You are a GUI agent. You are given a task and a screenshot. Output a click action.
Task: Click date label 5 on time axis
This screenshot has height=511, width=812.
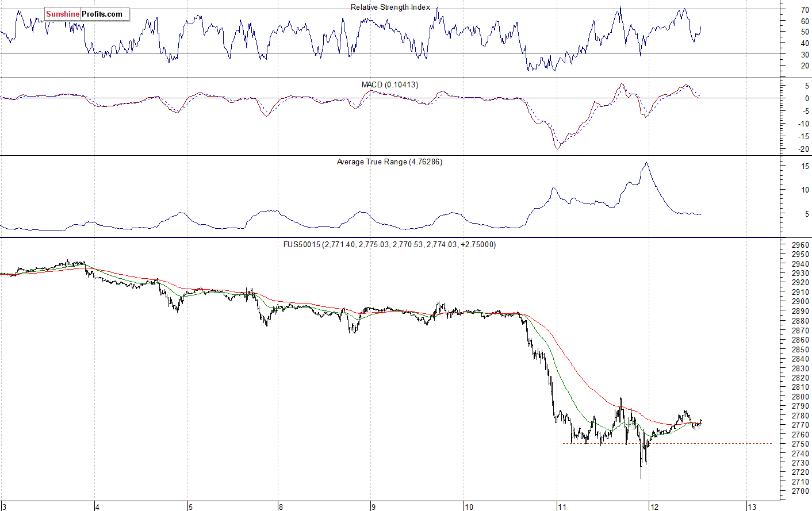(190, 506)
